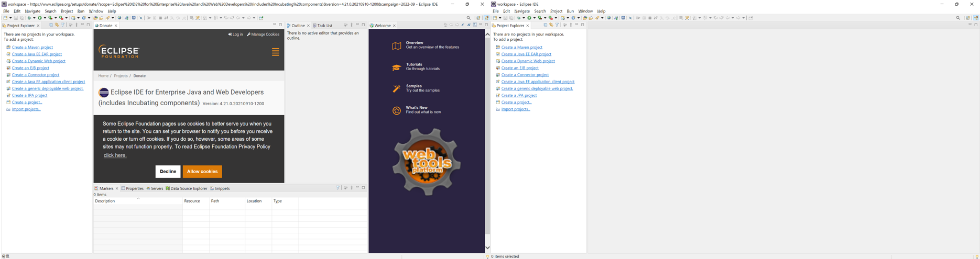
Task: Open the hamburger menu on Eclipse Foundation page
Action: pos(275,52)
